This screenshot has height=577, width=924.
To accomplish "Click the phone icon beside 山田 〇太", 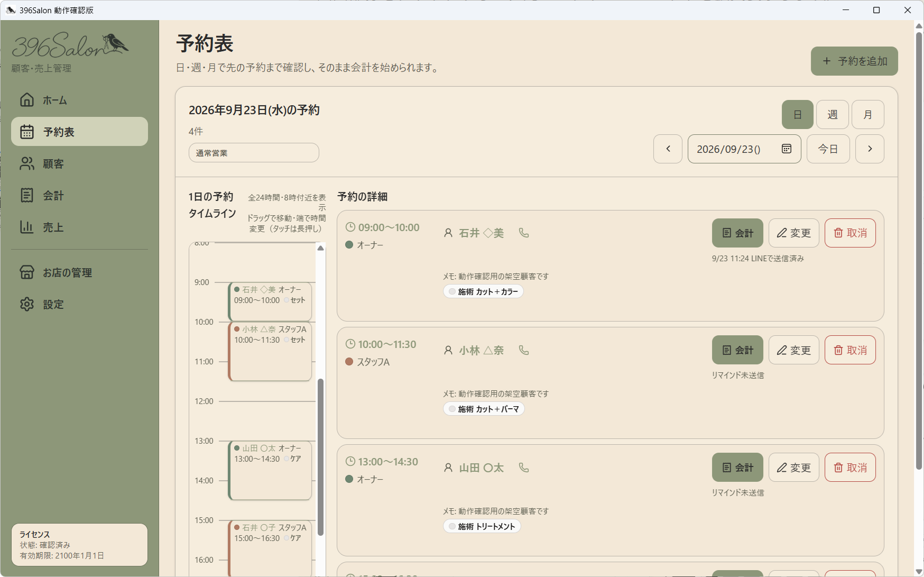I will coord(524,468).
